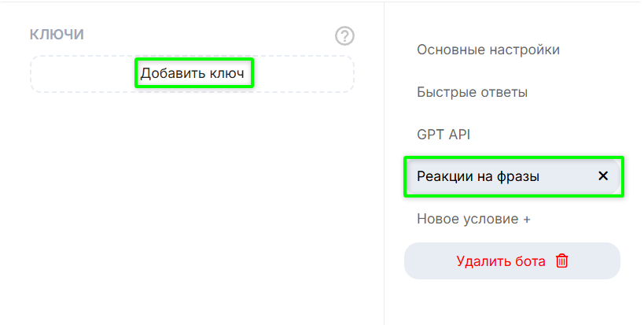Image resolution: width=644 pixels, height=325 pixels.
Task: Go to Быстрые ответы
Action: point(472,92)
